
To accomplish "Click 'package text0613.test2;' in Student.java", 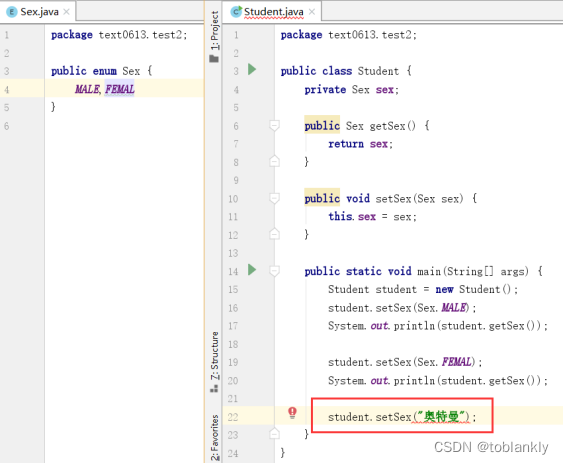I will pyautogui.click(x=349, y=35).
